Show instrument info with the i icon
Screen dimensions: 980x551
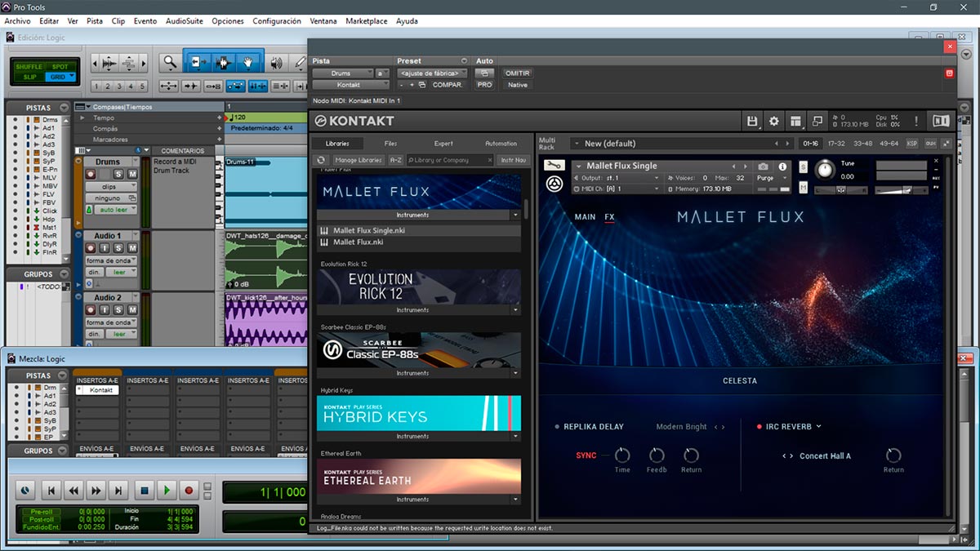782,167
